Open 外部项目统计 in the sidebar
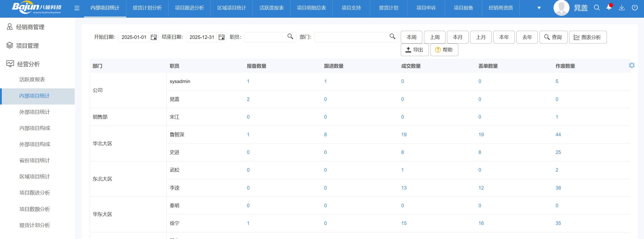The height and width of the screenshot is (239, 644). (x=35, y=112)
